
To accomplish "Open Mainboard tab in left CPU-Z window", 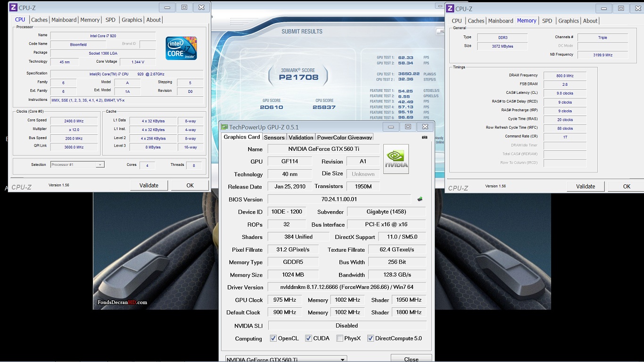I will [x=64, y=20].
